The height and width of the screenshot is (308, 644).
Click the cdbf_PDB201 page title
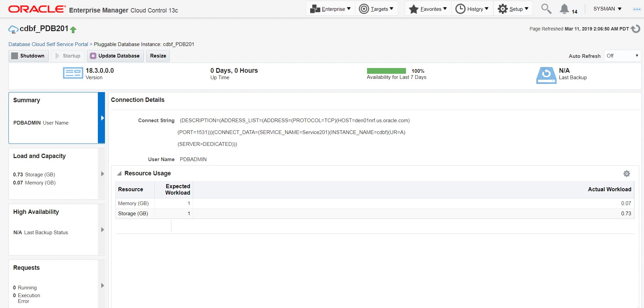click(44, 29)
